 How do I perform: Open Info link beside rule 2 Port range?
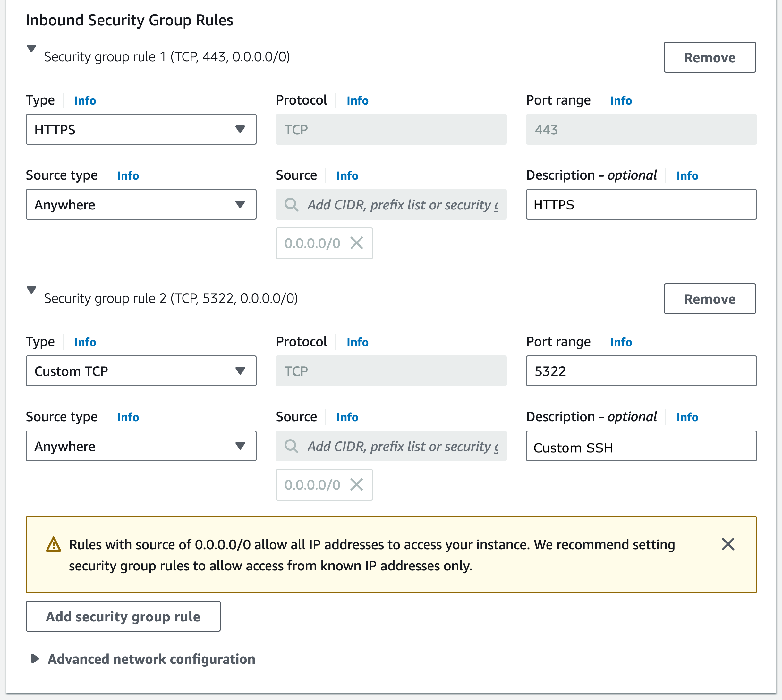coord(621,342)
